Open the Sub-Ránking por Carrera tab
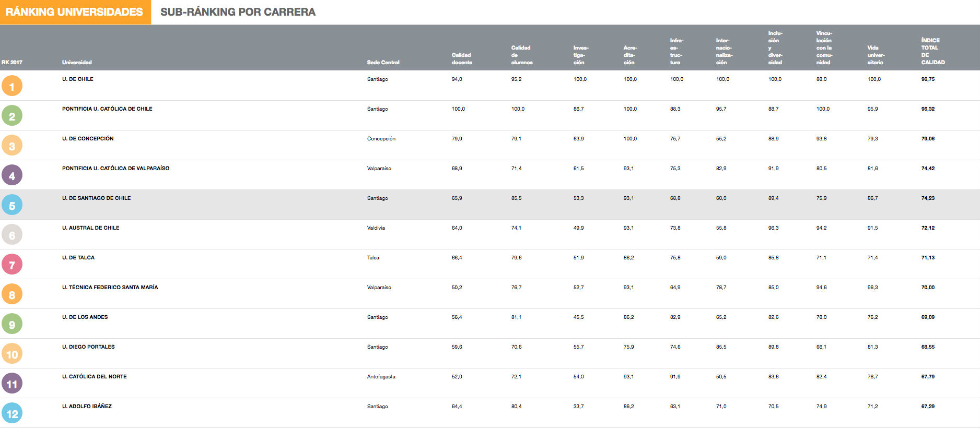This screenshot has width=980, height=429. [238, 12]
